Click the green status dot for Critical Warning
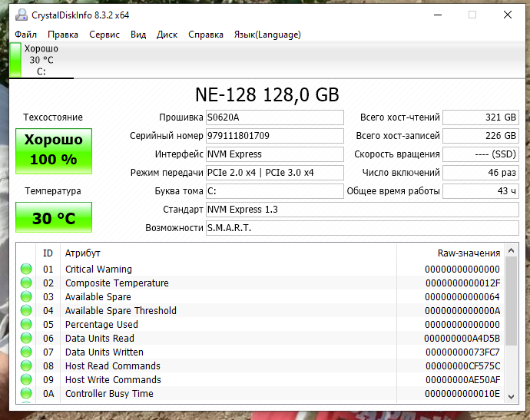Image resolution: width=530 pixels, height=420 pixels. coord(26,270)
